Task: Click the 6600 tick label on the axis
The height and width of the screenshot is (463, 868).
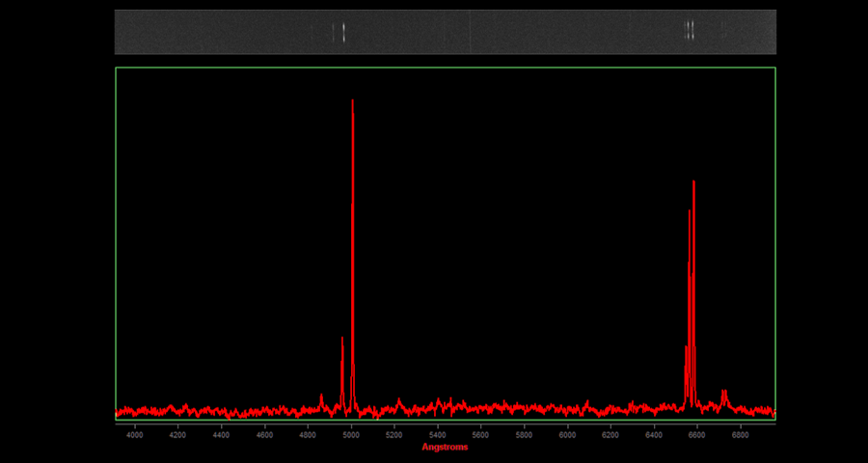Action: (696, 435)
